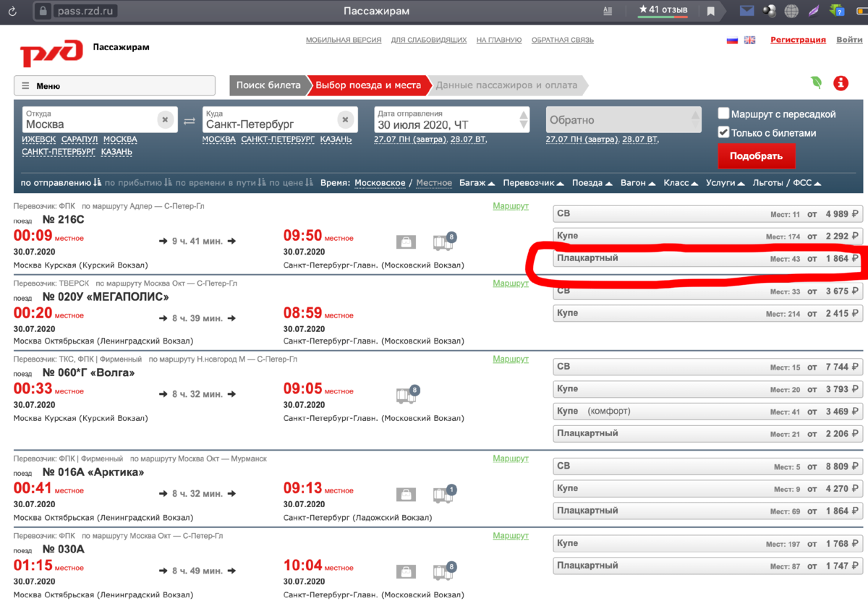Open Маршрут link for train 216С

[511, 206]
